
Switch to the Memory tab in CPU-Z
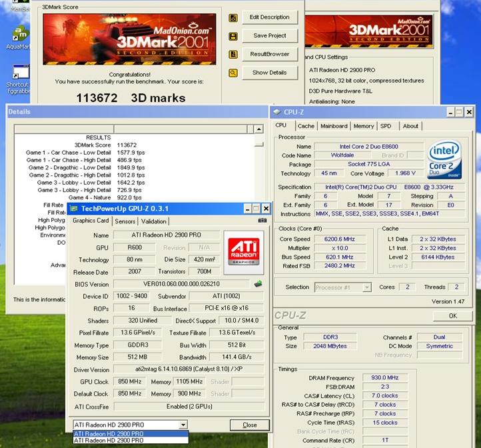pyautogui.click(x=364, y=126)
